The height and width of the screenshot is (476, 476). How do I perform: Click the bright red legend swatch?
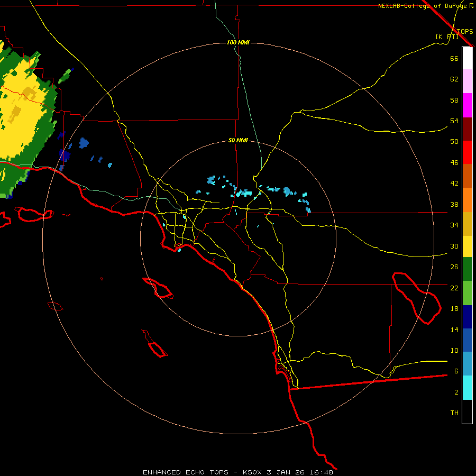[x=467, y=152]
